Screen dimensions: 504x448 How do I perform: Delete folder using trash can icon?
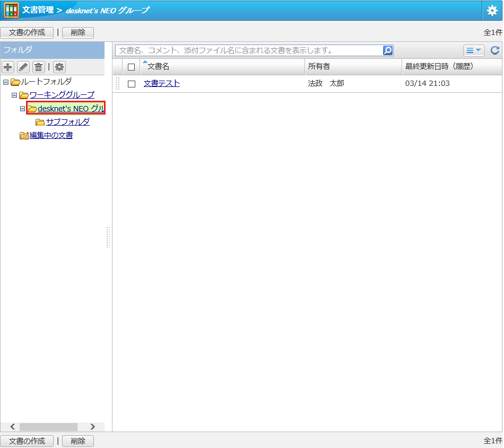(39, 67)
